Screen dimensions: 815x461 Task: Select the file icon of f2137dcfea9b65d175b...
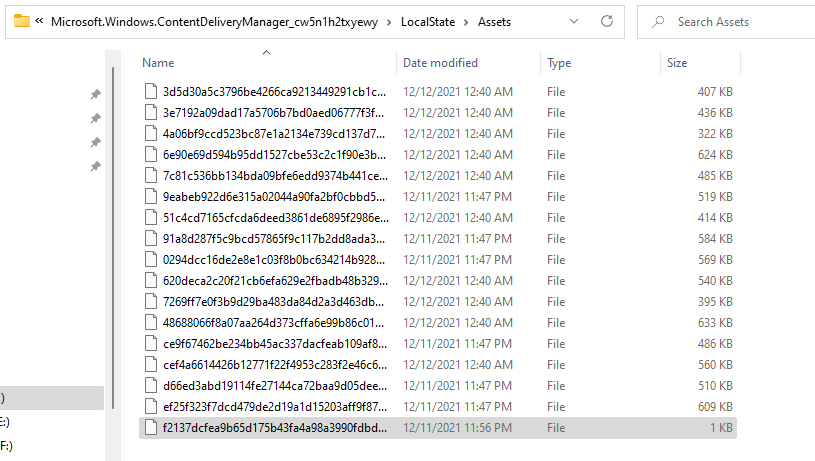(151, 428)
